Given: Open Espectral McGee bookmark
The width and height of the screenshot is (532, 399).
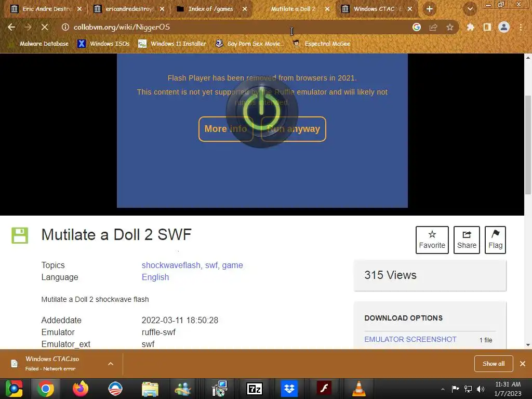Looking at the screenshot, I should tap(322, 44).
